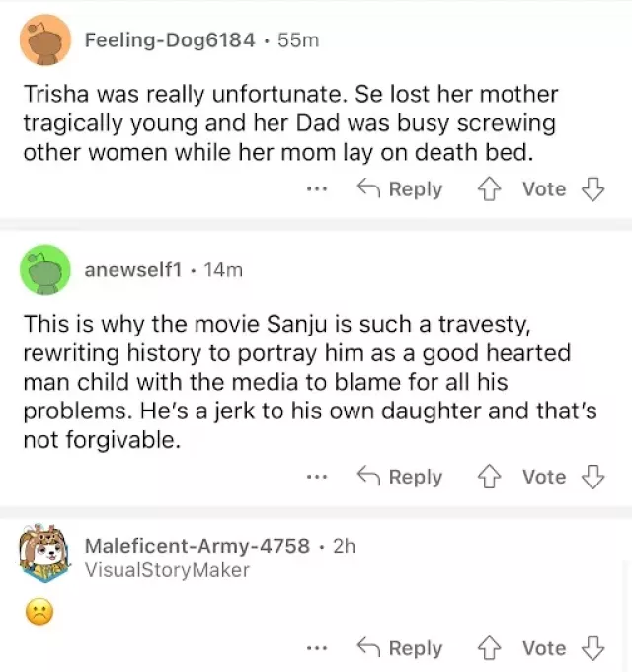Select the VisualStoryMaker user flair
Screen dimensions: 632x672
click(x=167, y=570)
